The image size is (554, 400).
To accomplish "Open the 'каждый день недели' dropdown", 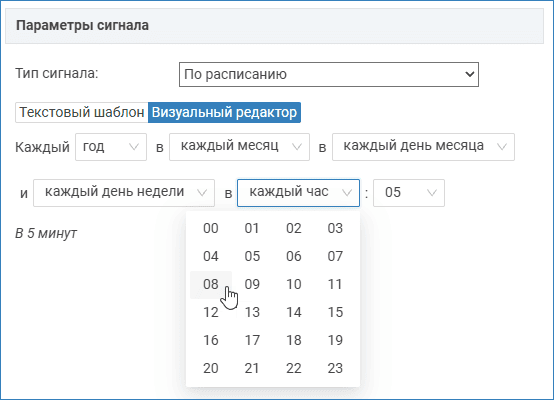I will click(x=124, y=193).
